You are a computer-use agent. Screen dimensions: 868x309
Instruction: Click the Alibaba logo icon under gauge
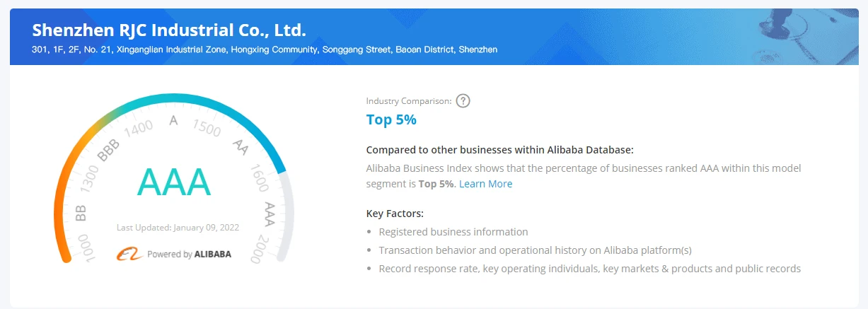[x=129, y=254]
